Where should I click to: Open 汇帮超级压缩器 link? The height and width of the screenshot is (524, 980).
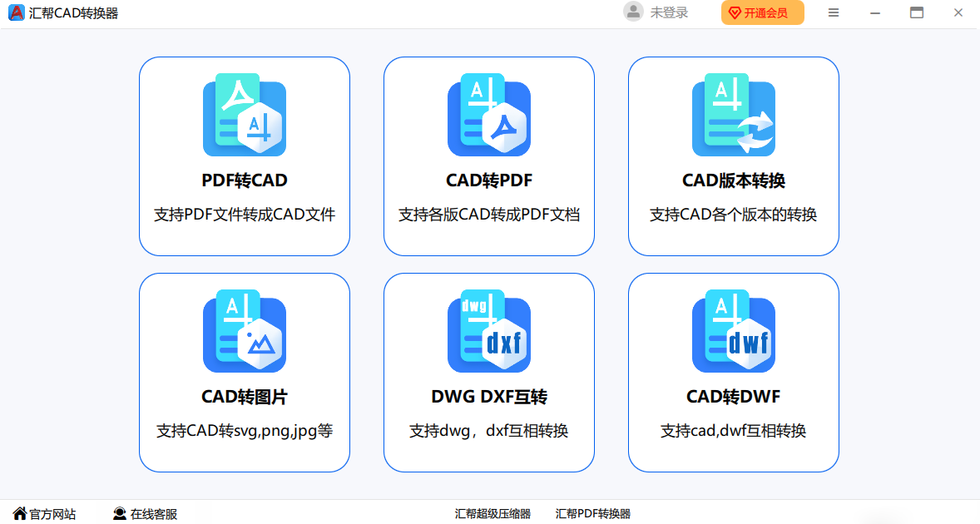tap(492, 514)
